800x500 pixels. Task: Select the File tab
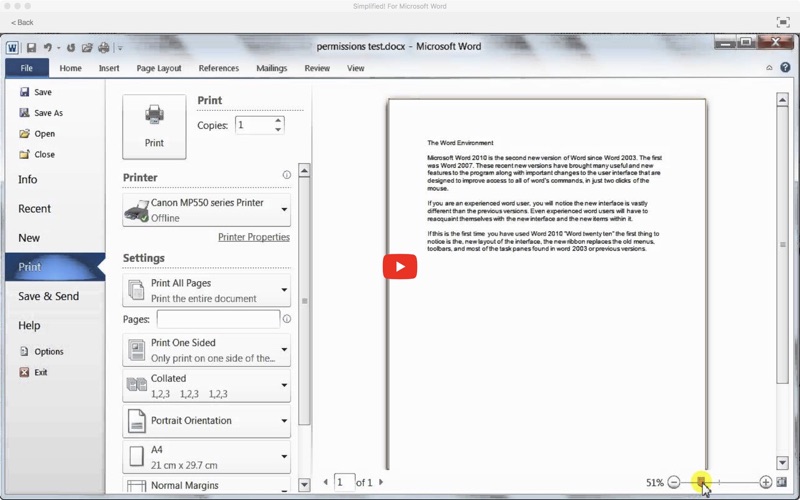click(27, 68)
